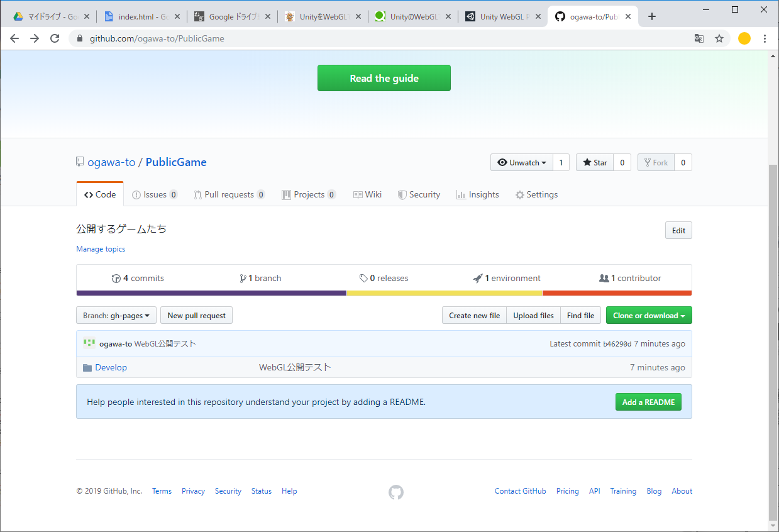View 1 contributor link
Screen dimensions: 779x532
pyautogui.click(x=630, y=278)
